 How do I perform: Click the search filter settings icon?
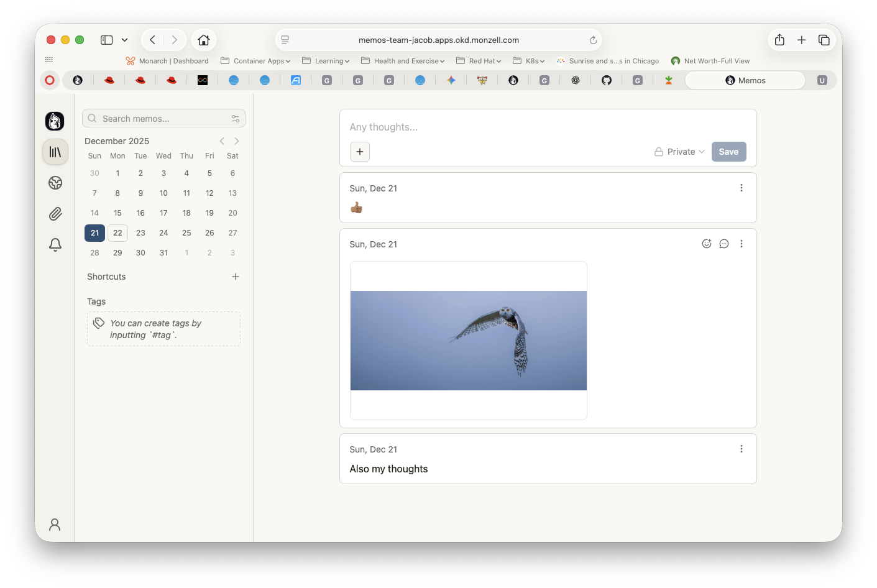click(x=236, y=119)
